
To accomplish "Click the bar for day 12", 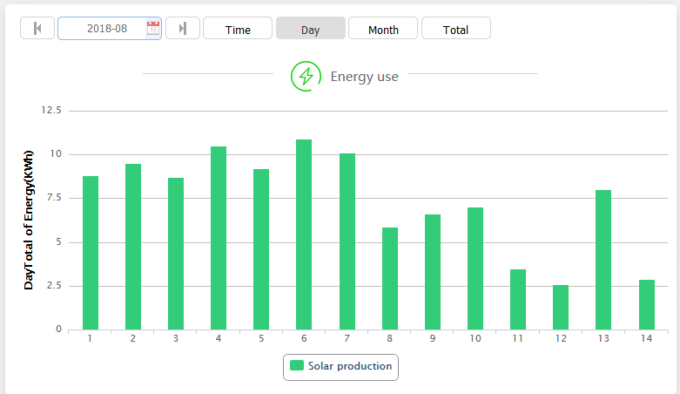I will click(560, 307).
